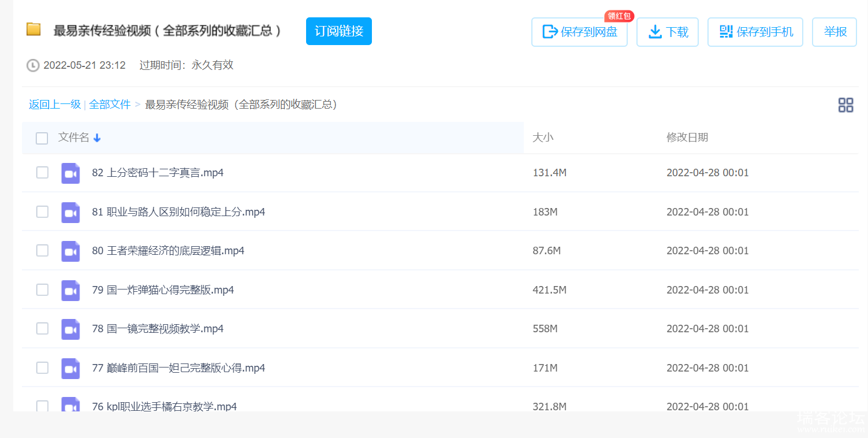This screenshot has width=868, height=438.
Task: Click video icon for 81 职业与路人区别如何稳定上分.mp4
Action: tap(70, 212)
